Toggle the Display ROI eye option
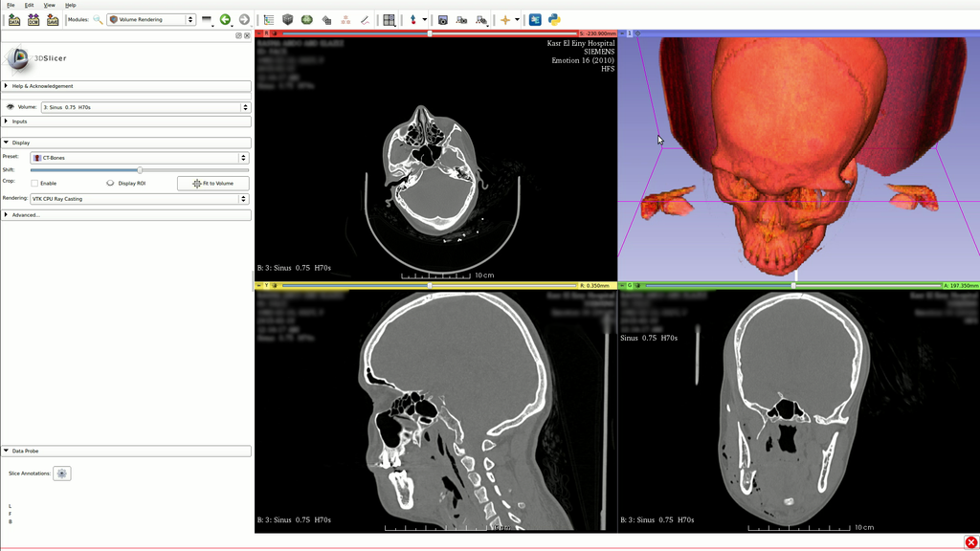This screenshot has height=551, width=980. pos(110,183)
